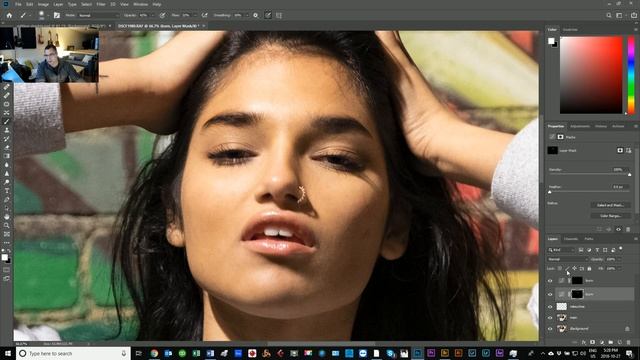Open the layer Opacity dropdown in Layers
640x360 pixels.
click(619, 259)
